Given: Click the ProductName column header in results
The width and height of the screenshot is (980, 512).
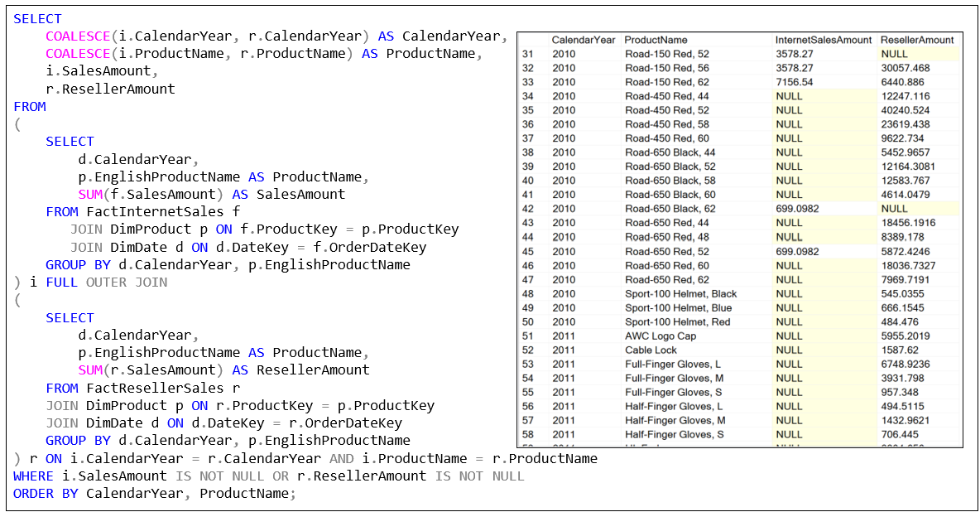Looking at the screenshot, I should (656, 40).
